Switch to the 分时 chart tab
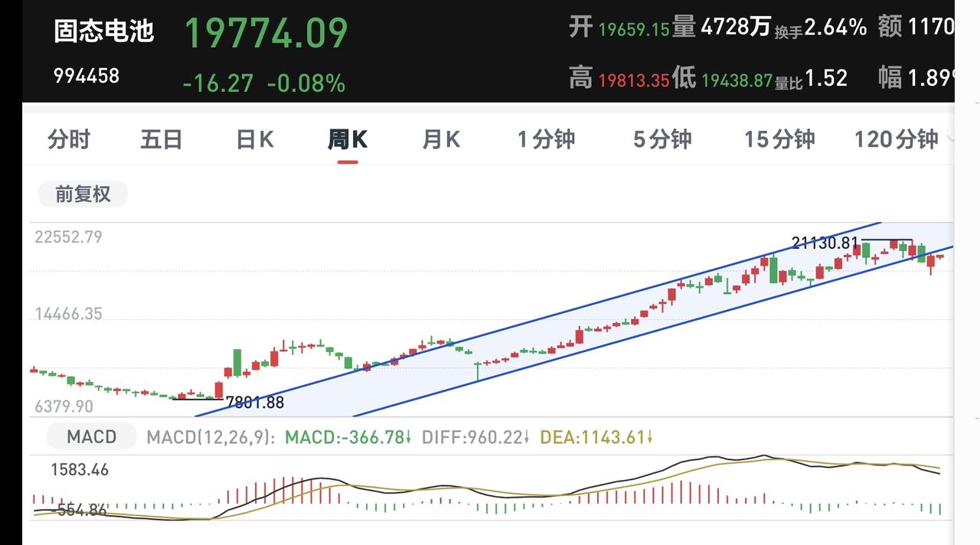Screen dimensions: 980x545 pyautogui.click(x=69, y=139)
